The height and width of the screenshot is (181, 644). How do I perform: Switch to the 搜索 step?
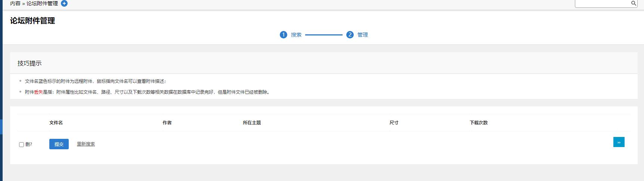point(296,35)
